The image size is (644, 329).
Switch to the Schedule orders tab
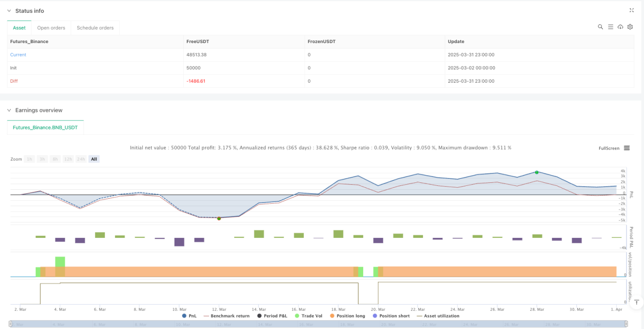[x=95, y=28]
